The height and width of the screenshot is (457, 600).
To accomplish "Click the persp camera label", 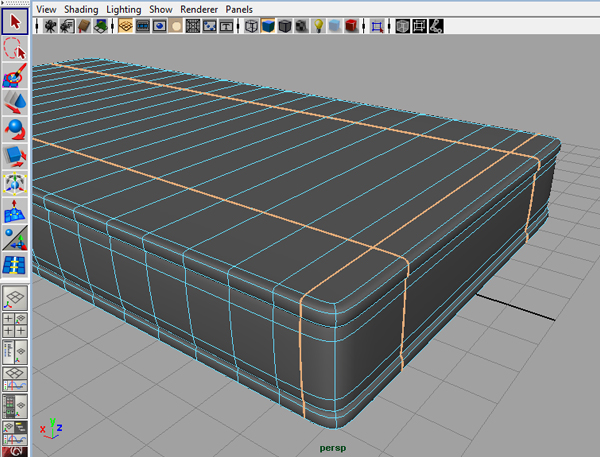I will pyautogui.click(x=333, y=448).
